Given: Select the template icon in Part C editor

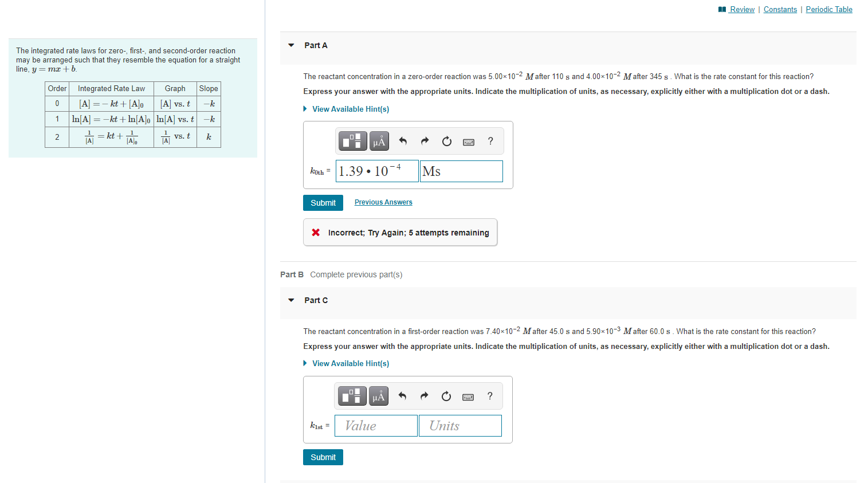Looking at the screenshot, I should [x=352, y=395].
